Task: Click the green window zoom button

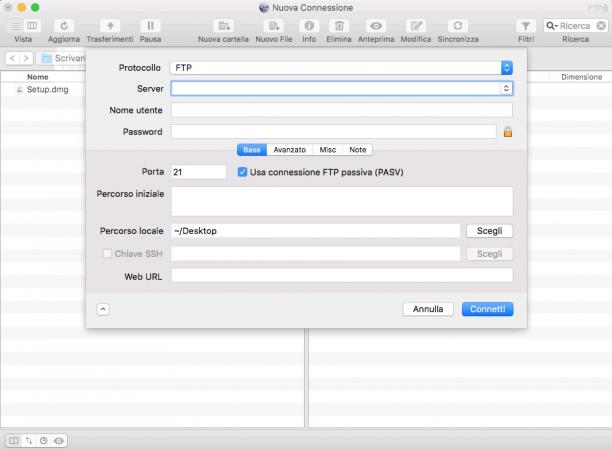Action: point(35,7)
